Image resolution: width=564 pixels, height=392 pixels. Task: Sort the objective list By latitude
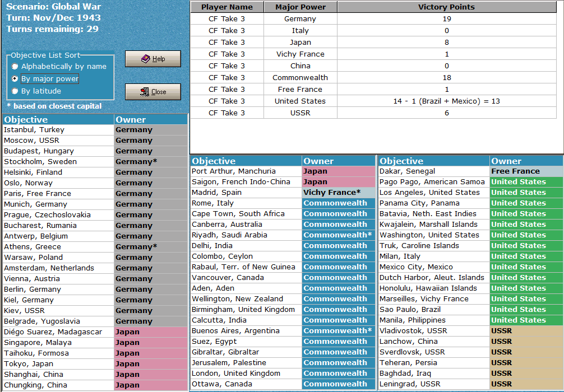pos(36,91)
